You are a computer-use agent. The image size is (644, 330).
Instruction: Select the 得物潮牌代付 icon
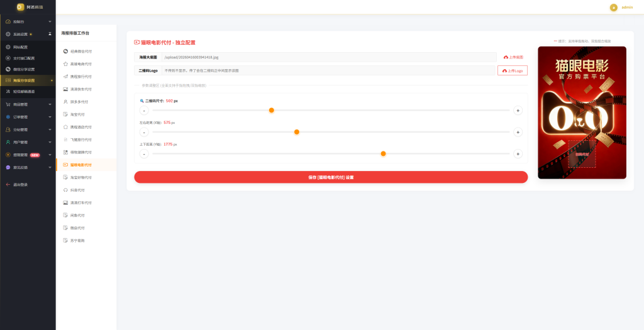click(65, 152)
